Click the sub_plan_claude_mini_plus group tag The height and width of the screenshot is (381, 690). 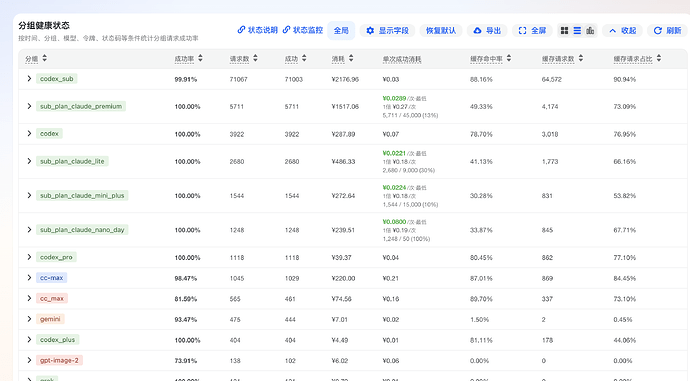click(82, 196)
